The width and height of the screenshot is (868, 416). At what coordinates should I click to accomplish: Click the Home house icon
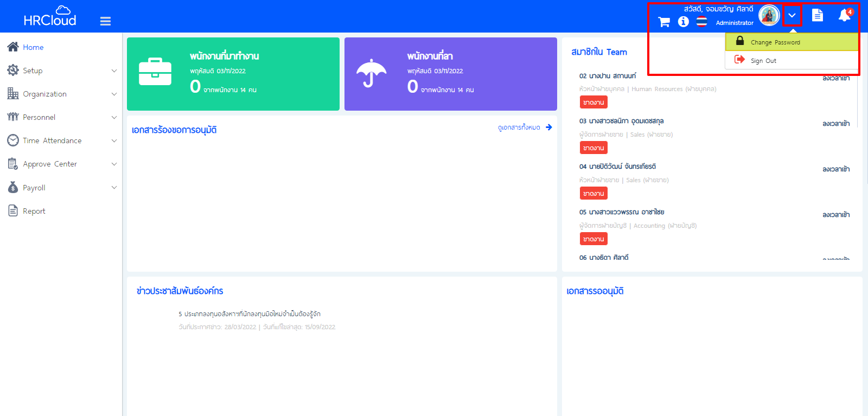pos(13,47)
